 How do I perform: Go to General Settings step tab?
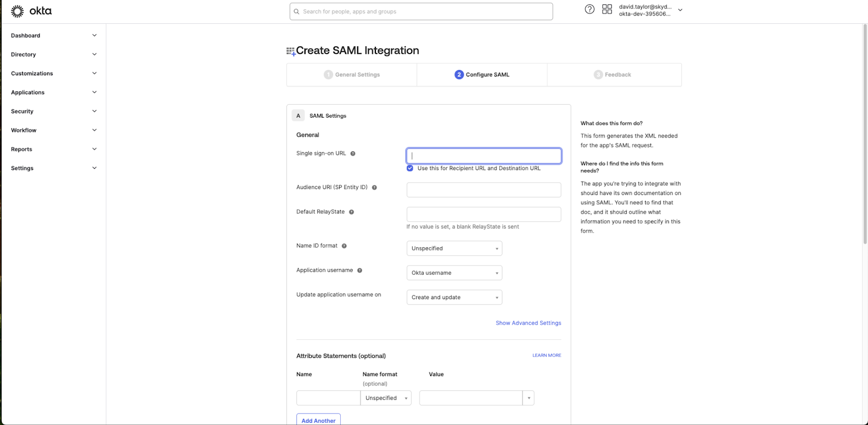point(352,75)
